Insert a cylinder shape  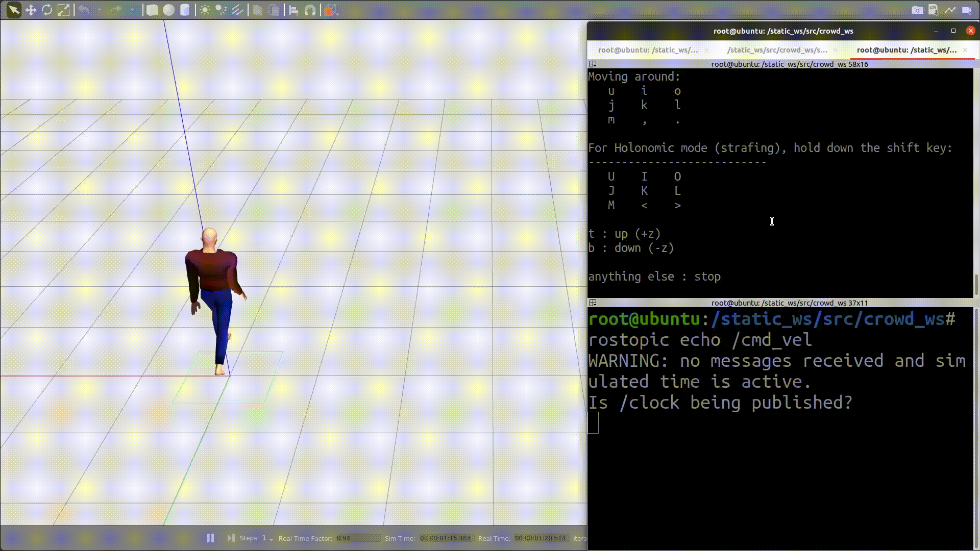pos(185,10)
